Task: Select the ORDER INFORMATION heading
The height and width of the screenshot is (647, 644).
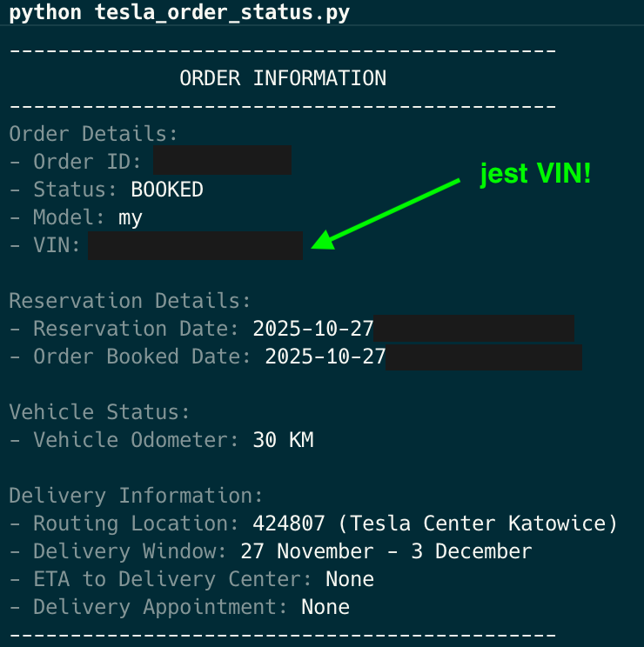Action: point(283,78)
